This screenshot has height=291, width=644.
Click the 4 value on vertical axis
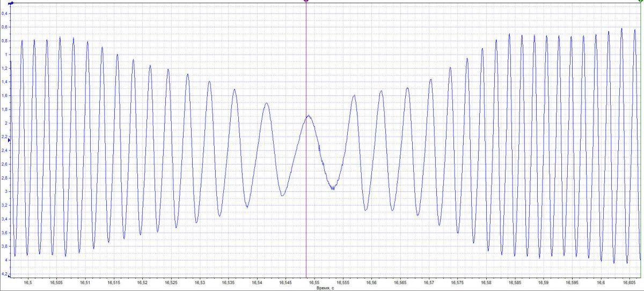pos(6,260)
